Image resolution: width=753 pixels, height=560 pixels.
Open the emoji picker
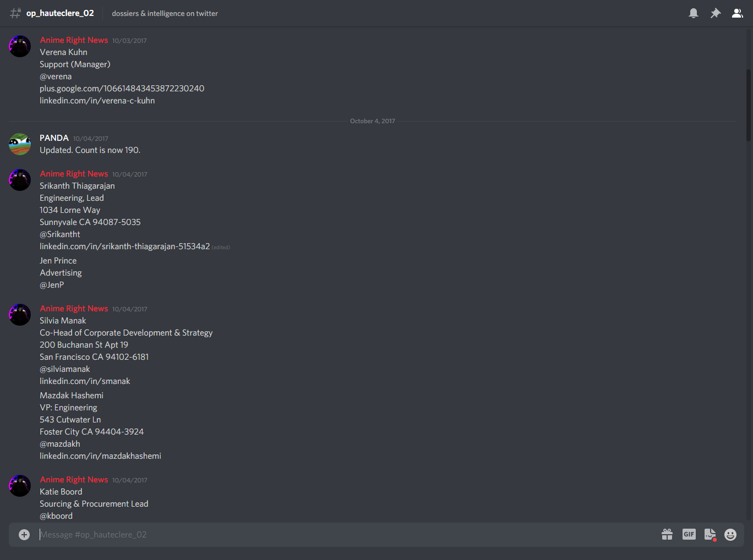point(730,535)
